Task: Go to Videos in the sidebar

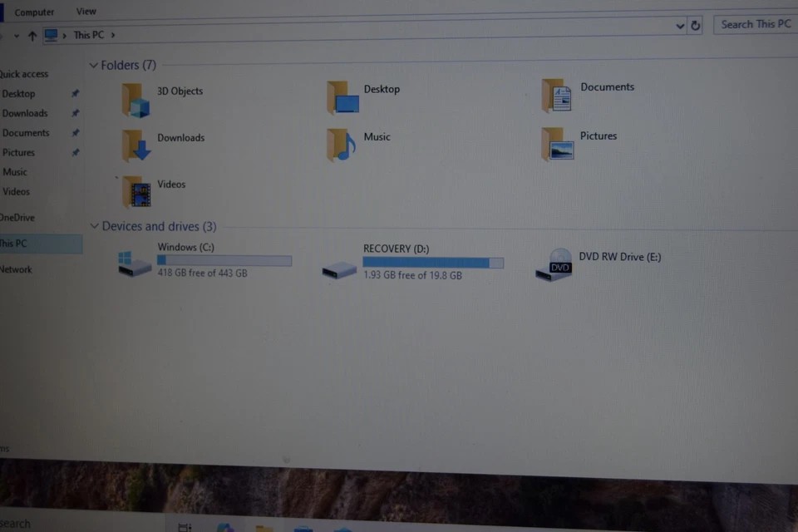Action: [17, 192]
